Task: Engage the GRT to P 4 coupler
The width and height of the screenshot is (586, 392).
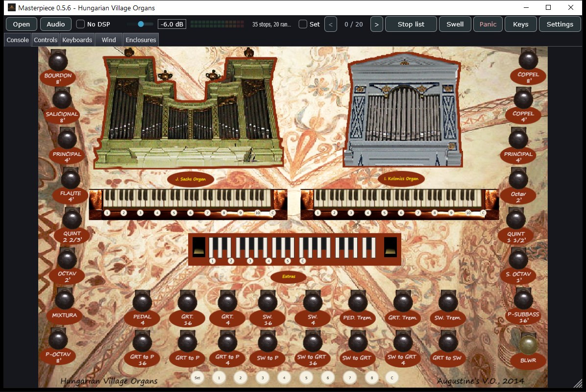Action: coord(227,342)
